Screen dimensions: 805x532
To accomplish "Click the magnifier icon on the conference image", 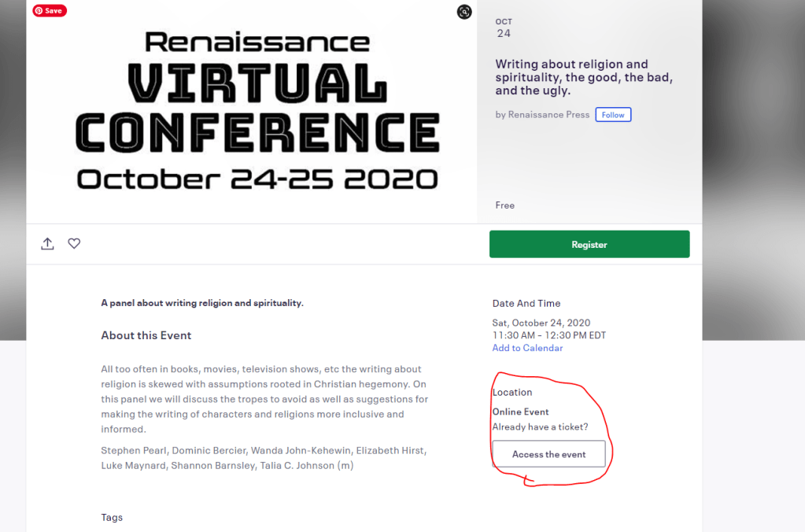I will [x=463, y=13].
